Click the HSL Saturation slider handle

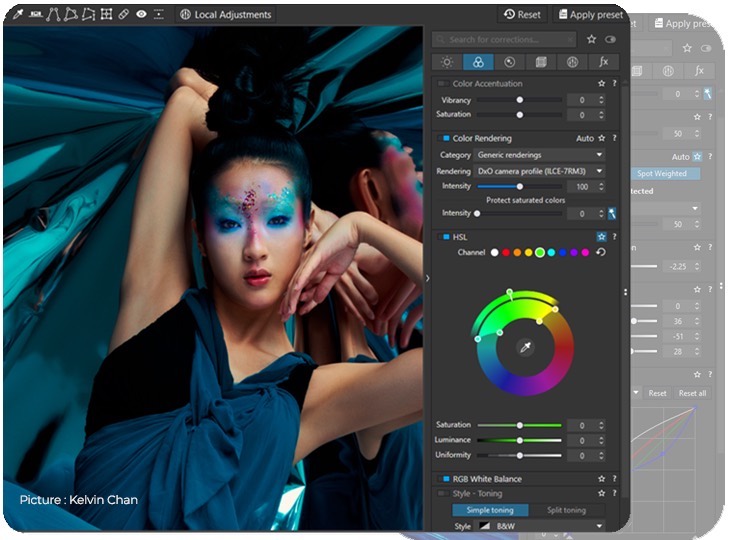coord(519,425)
